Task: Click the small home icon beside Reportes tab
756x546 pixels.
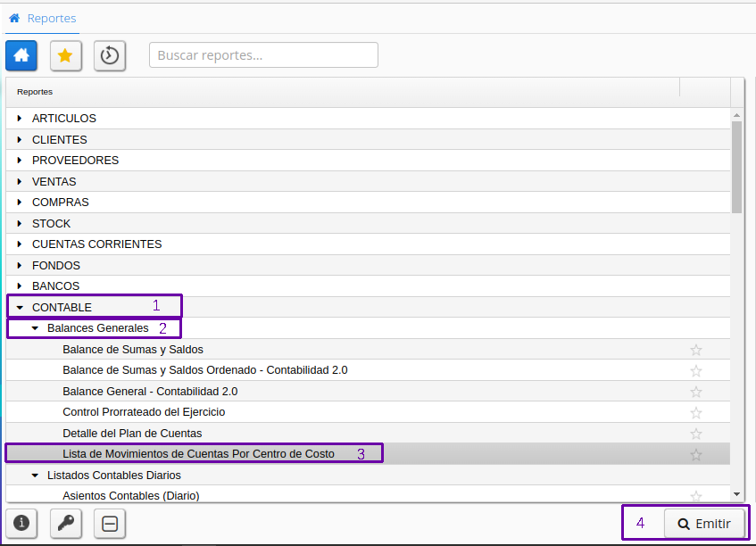Action: click(14, 19)
